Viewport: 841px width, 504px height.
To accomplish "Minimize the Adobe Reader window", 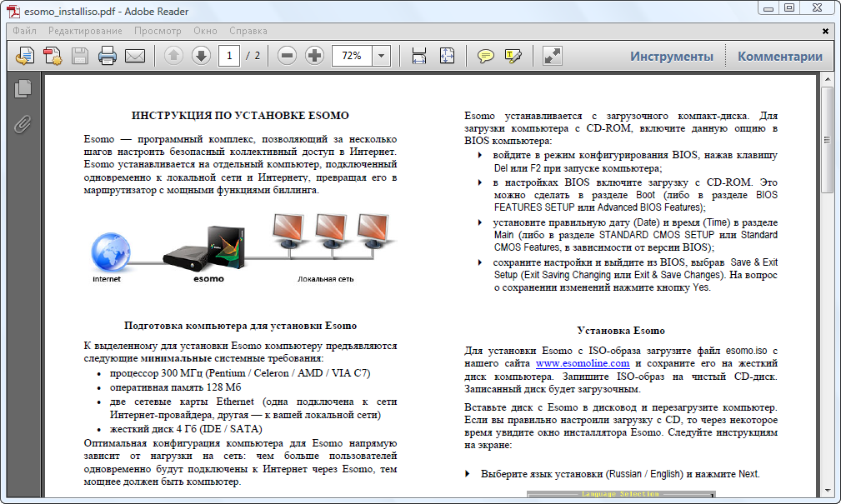I will (x=768, y=8).
